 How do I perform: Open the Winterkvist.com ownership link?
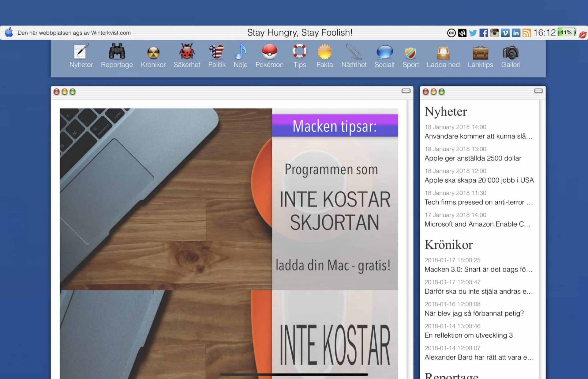[74, 32]
